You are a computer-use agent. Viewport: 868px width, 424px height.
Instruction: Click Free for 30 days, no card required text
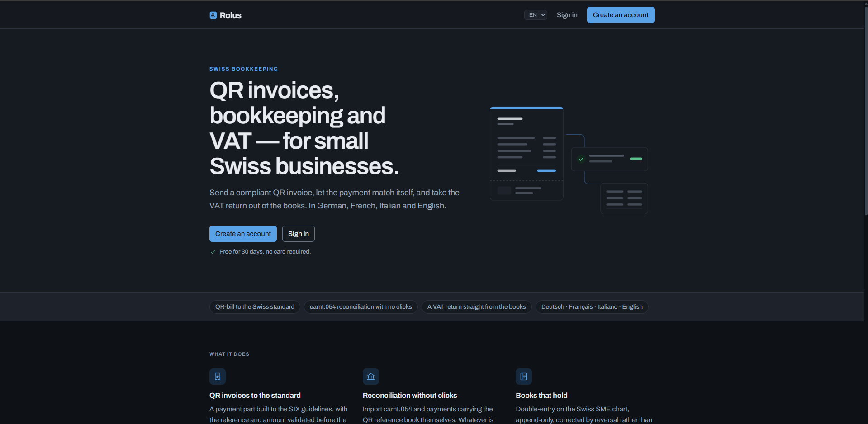[265, 252]
